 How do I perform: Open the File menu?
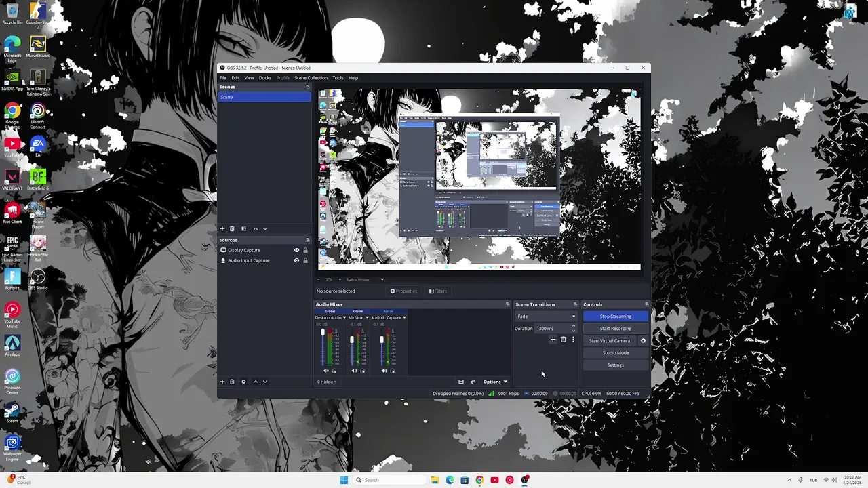(x=222, y=77)
